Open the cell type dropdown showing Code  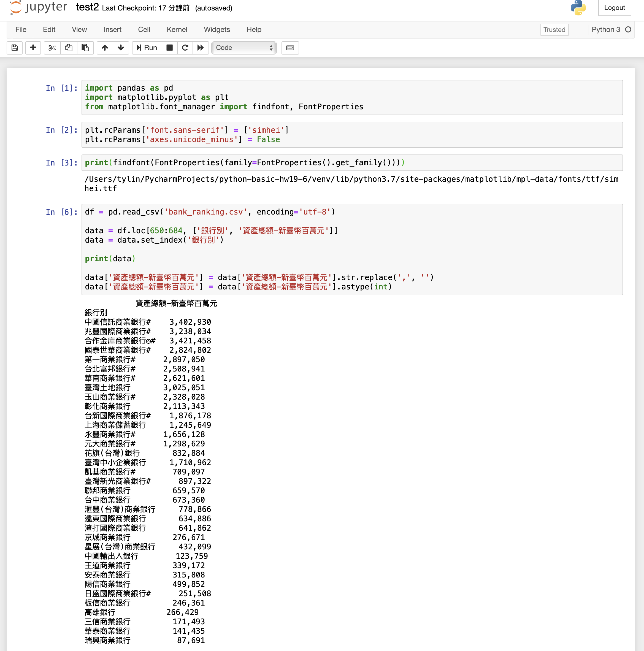[243, 48]
